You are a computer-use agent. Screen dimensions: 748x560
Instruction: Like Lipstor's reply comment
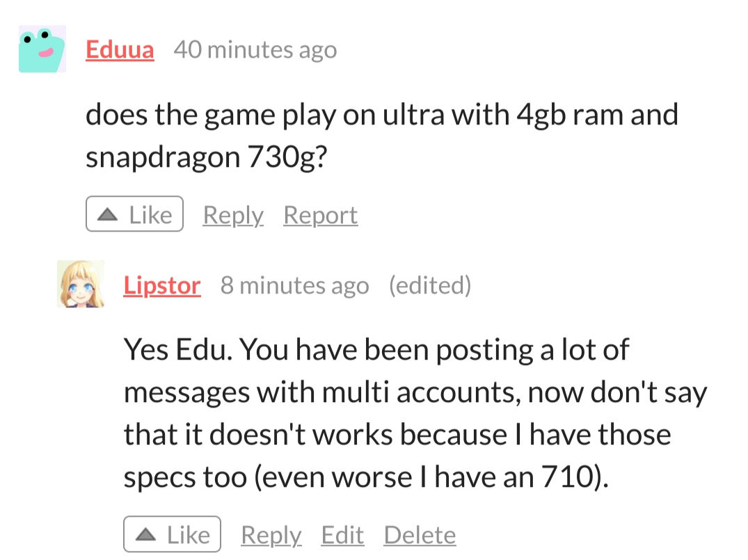(172, 534)
